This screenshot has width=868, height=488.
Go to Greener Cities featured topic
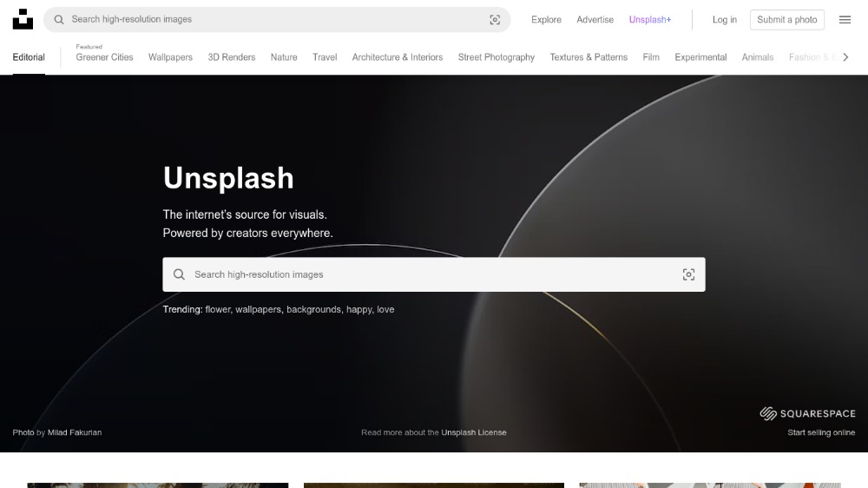[x=104, y=57]
